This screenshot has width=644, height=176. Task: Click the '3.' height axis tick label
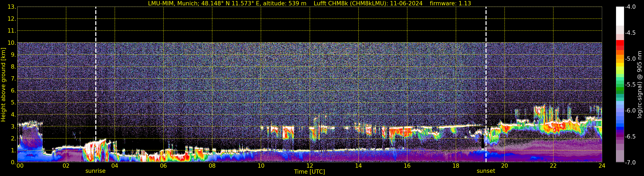click(x=13, y=127)
